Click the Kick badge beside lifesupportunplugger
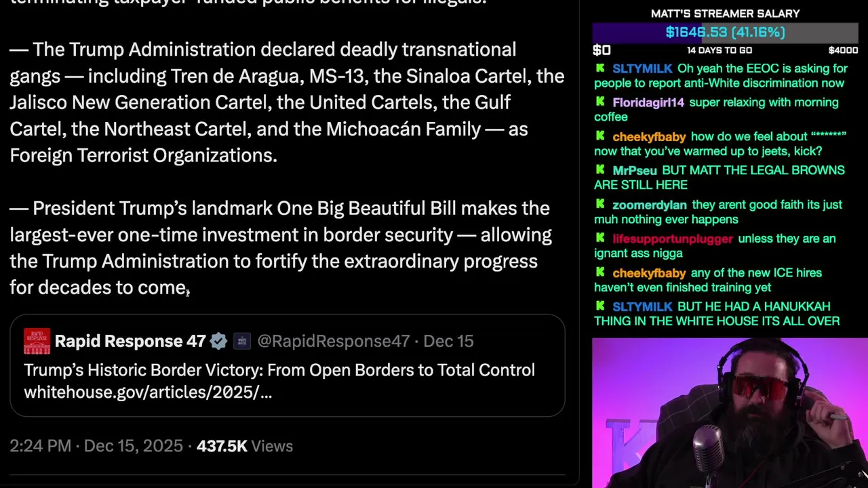 [600, 238]
